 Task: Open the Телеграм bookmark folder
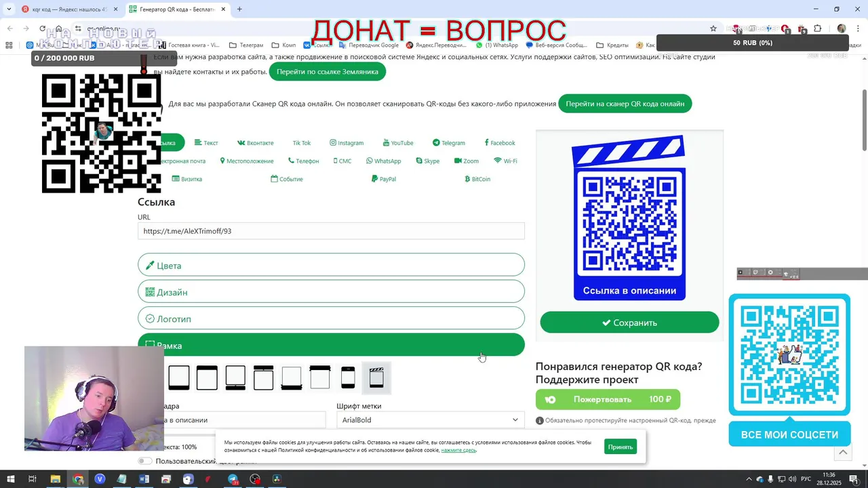[246, 45]
